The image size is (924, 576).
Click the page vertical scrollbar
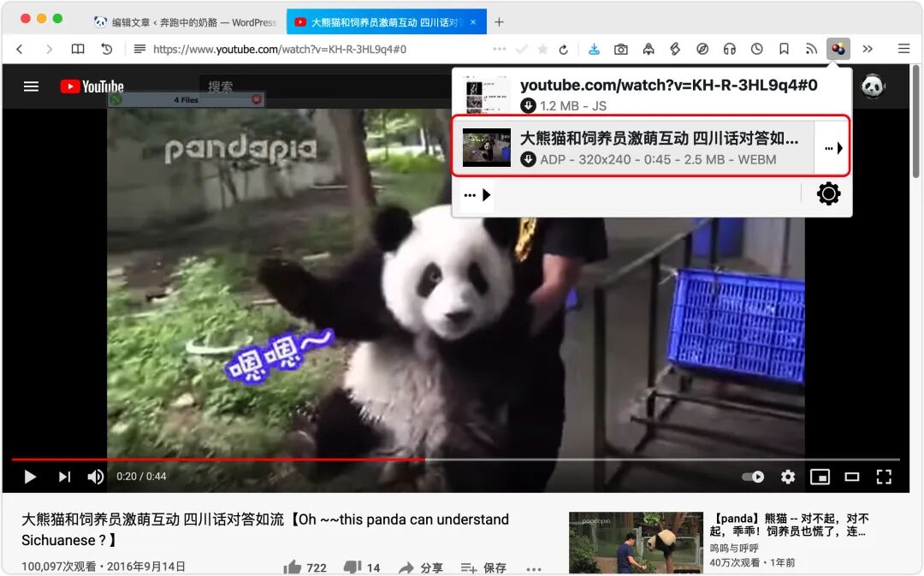pyautogui.click(x=915, y=121)
